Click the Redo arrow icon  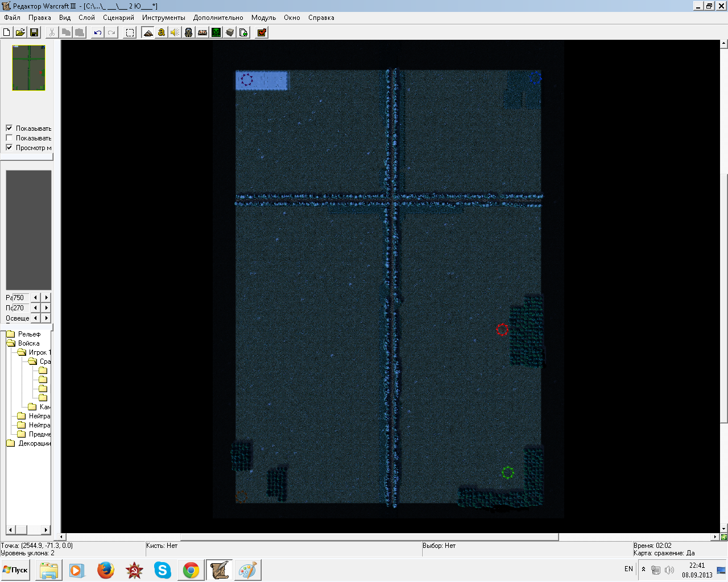pos(111,32)
